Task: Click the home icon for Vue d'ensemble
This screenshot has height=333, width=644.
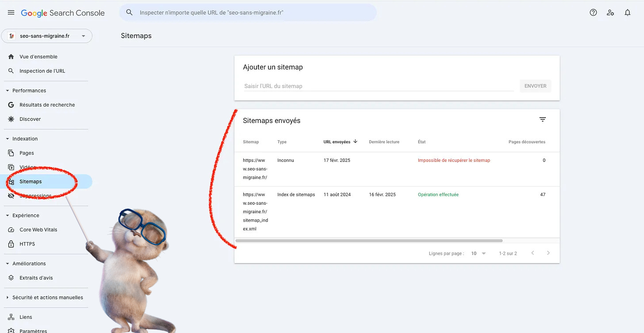Action: (11, 57)
